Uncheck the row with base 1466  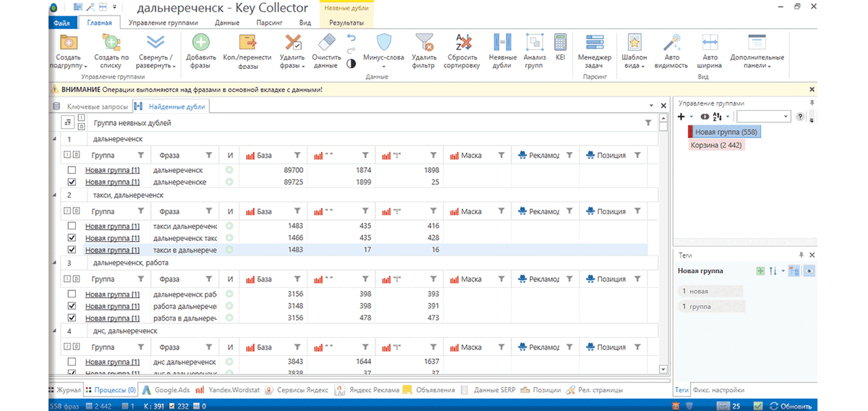pyautogui.click(x=72, y=238)
